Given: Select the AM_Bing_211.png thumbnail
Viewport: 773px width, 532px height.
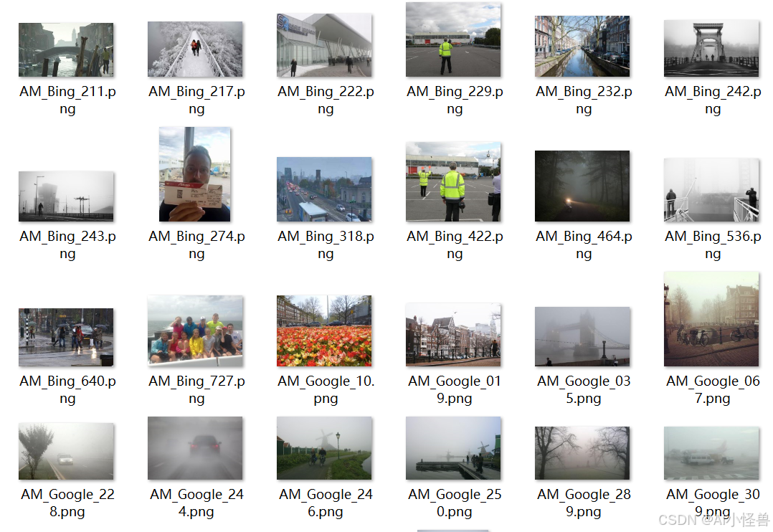Looking at the screenshot, I should 66,49.
